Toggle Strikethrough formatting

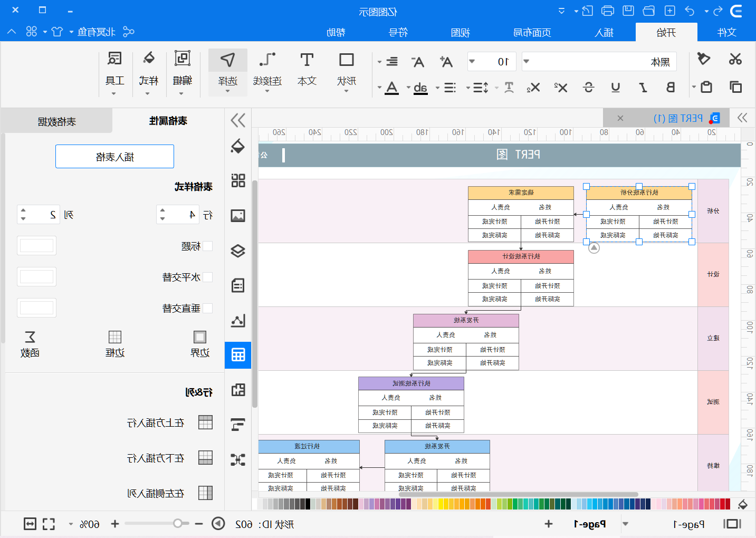(589, 88)
